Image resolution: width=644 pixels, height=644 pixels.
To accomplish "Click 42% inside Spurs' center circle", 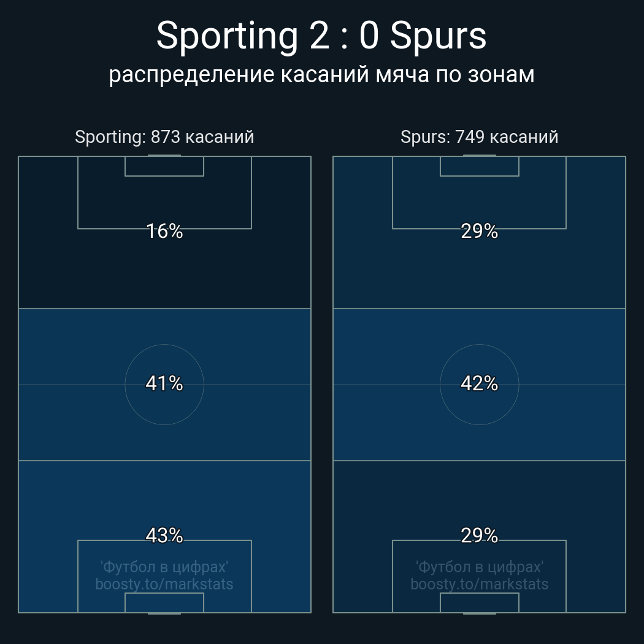I will (479, 383).
